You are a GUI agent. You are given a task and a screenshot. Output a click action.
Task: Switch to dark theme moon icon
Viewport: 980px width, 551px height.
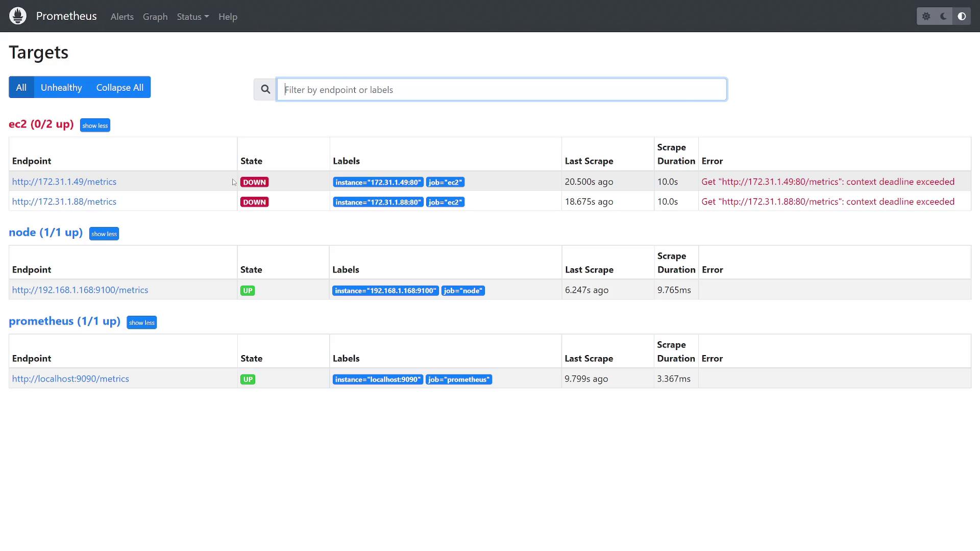click(x=944, y=16)
